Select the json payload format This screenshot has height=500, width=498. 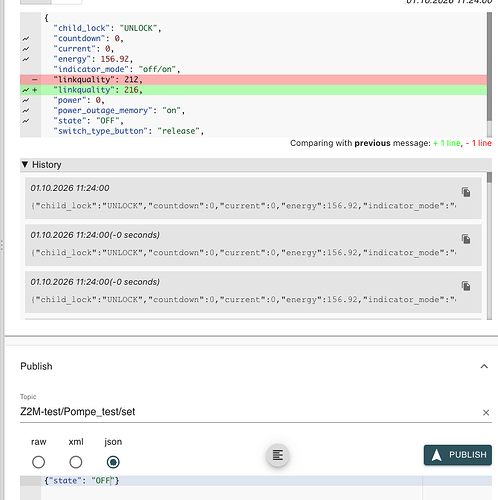click(113, 462)
